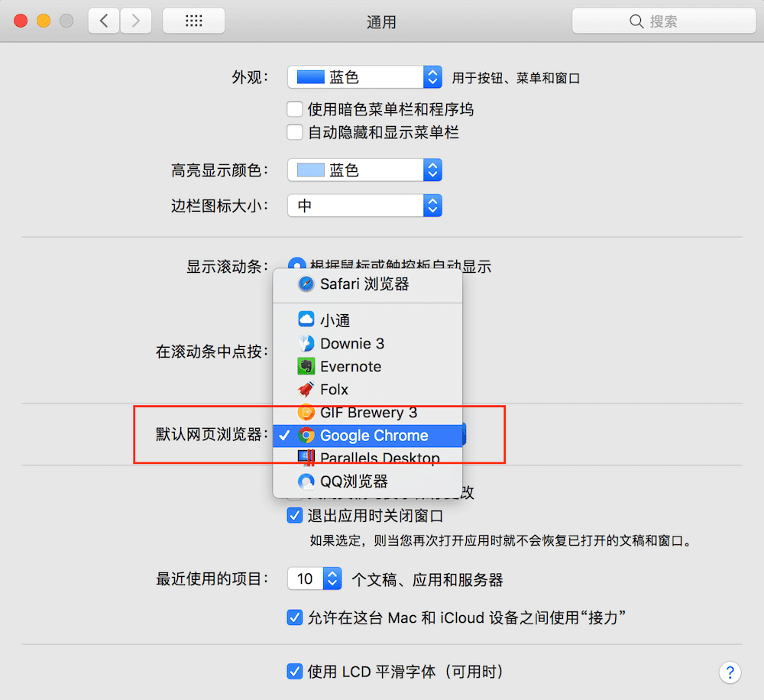Image resolution: width=764 pixels, height=700 pixels.
Task: Open the 边栏图标大小 dropdown
Action: (364, 206)
